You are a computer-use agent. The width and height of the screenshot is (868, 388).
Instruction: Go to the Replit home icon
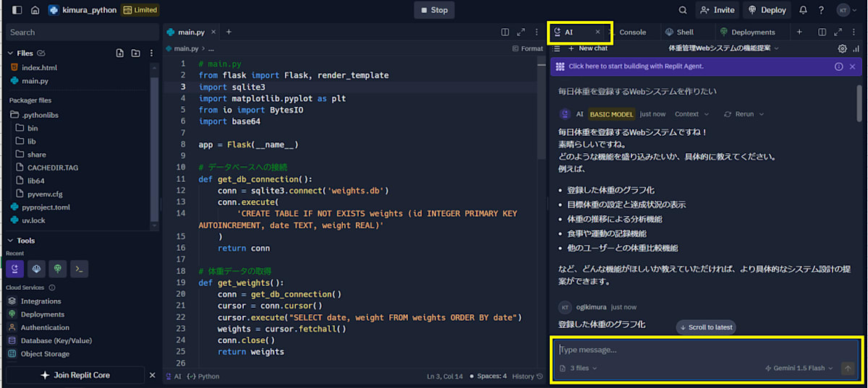[35, 10]
